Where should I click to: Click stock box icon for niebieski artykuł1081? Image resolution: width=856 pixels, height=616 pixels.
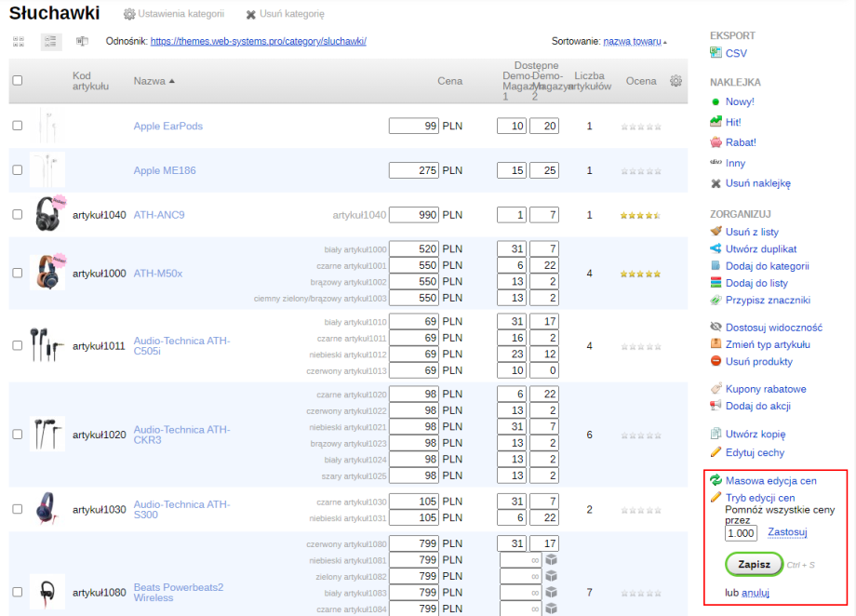pos(552,560)
